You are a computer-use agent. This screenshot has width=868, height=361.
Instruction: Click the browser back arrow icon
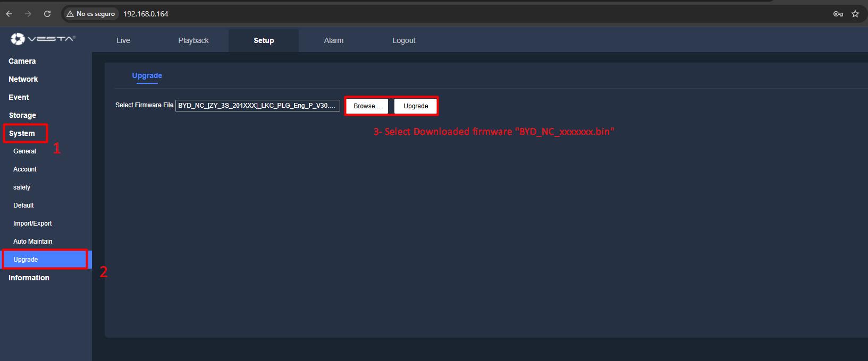coord(9,14)
